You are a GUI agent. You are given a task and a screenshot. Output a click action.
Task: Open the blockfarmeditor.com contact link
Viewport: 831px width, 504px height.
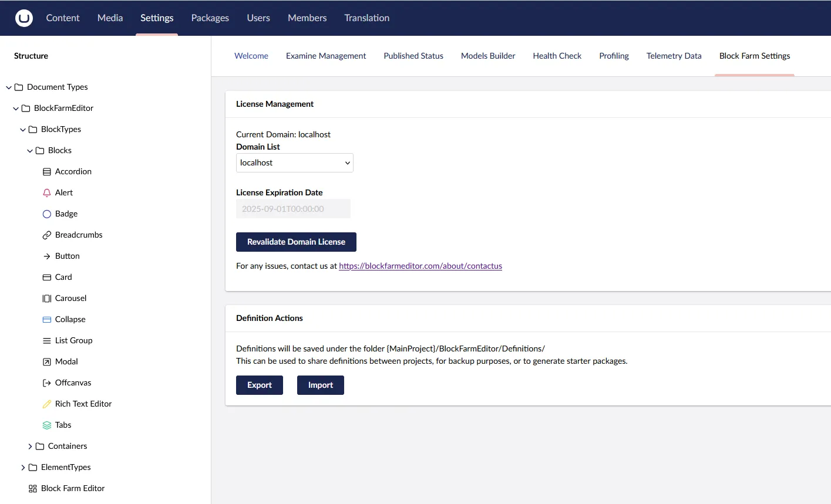(420, 266)
